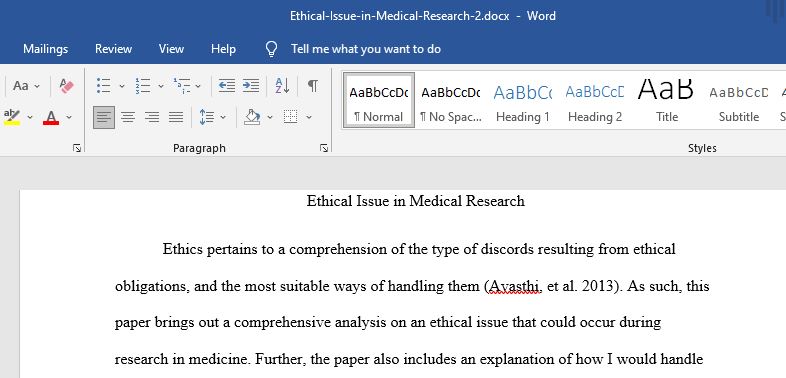Click 'research in medicine' in the last line
This screenshot has height=378, width=786.
181,359
